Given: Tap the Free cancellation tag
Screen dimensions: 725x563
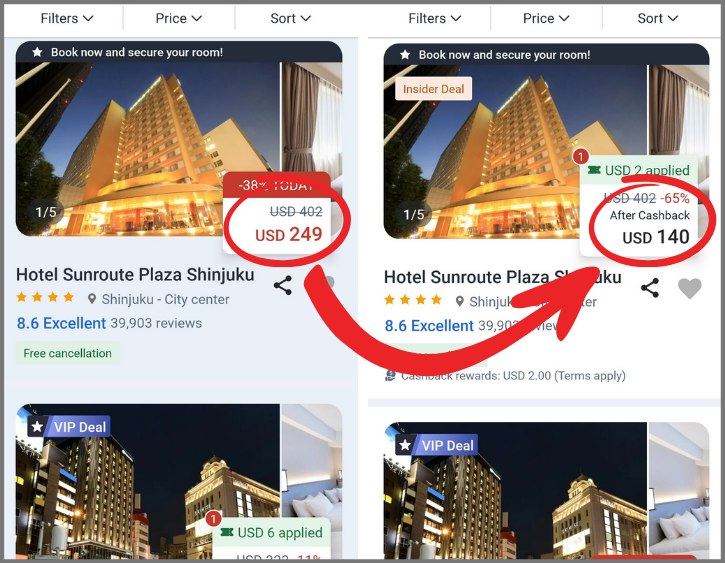Looking at the screenshot, I should click(x=68, y=353).
